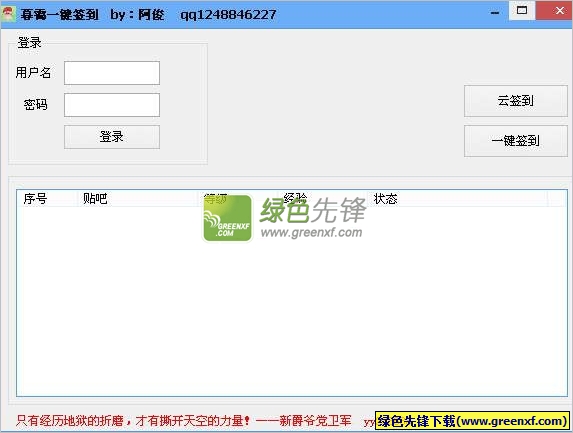573x433 pixels.
Task: Click the app icon in title bar
Action: point(8,15)
